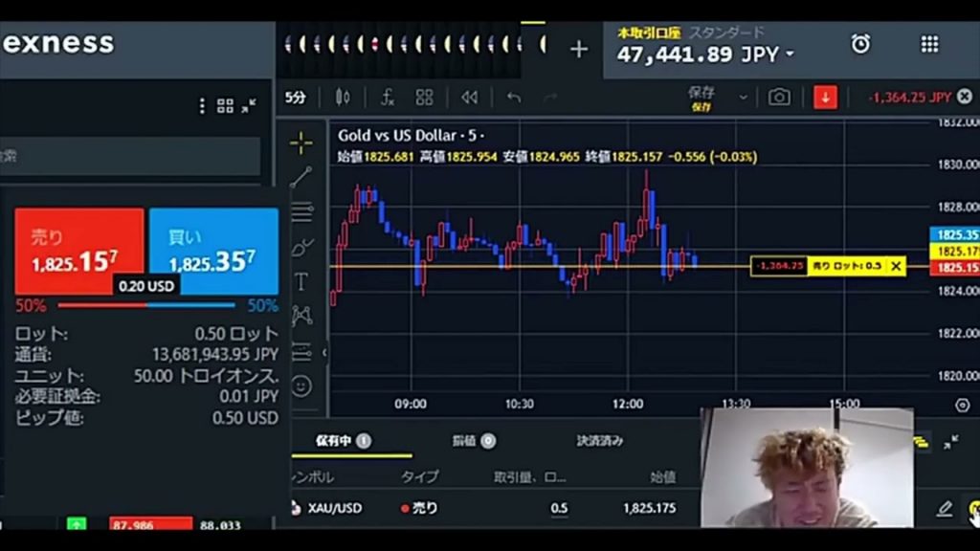Image resolution: width=980 pixels, height=551 pixels.
Task: Switch to the 決済済み closed positions tab
Action: [600, 441]
